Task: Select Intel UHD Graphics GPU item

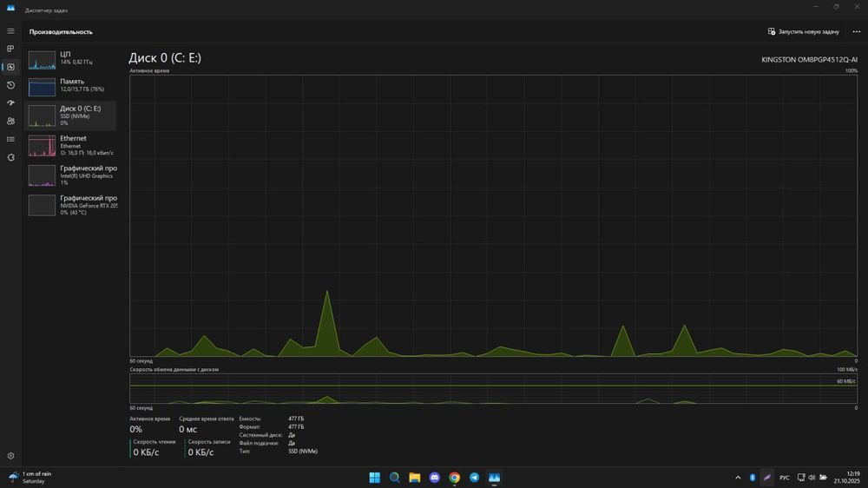Action: click(71, 175)
